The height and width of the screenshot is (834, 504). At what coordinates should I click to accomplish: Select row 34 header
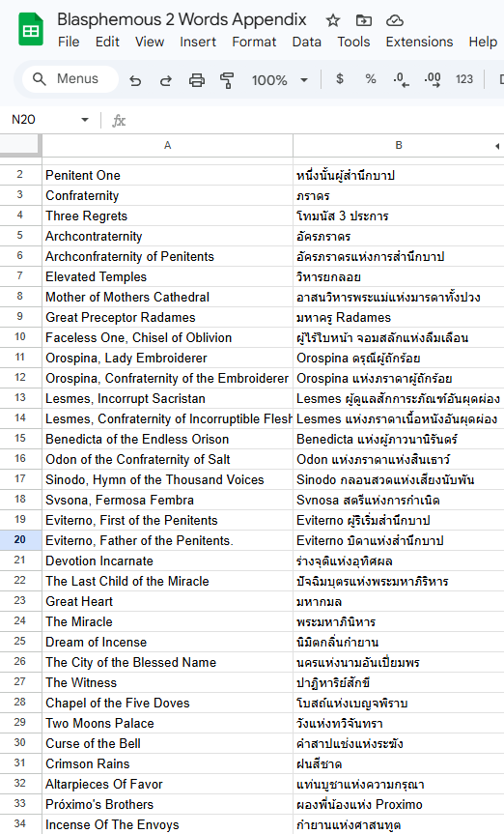[x=20, y=824]
